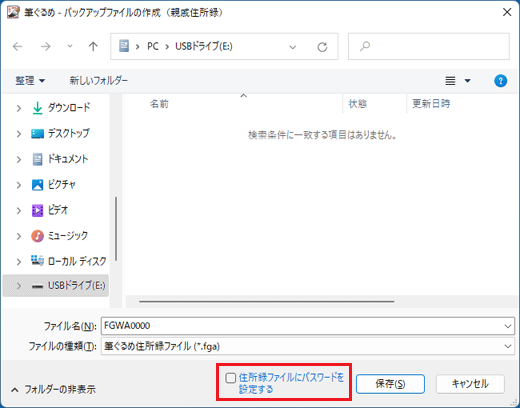This screenshot has width=520, height=408.
Task: Click the キャンセル button
Action: pos(470,384)
